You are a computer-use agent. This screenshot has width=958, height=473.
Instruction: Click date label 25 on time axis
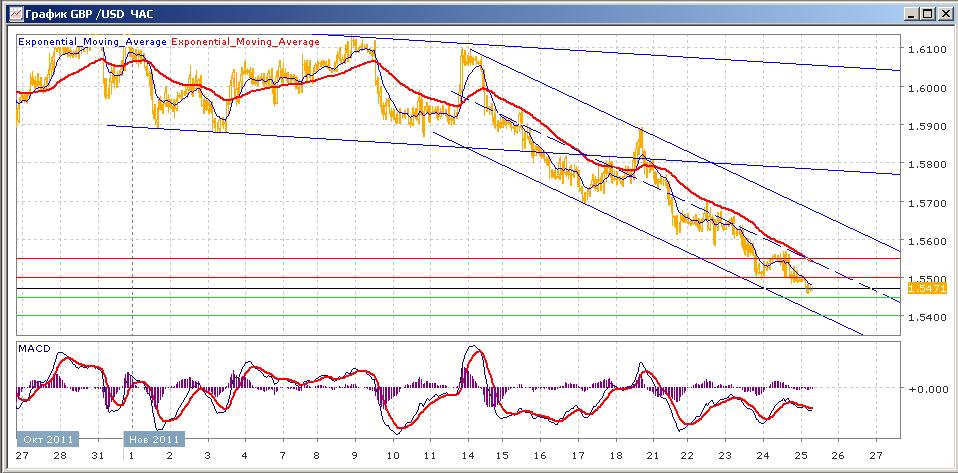[800, 456]
